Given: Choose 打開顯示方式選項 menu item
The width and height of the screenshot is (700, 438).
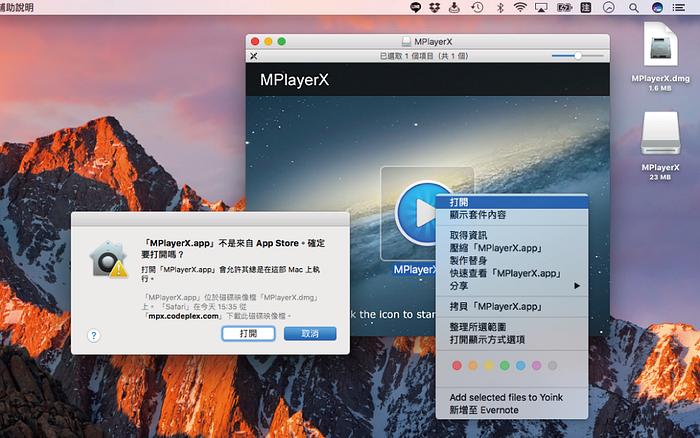Looking at the screenshot, I should [512, 339].
